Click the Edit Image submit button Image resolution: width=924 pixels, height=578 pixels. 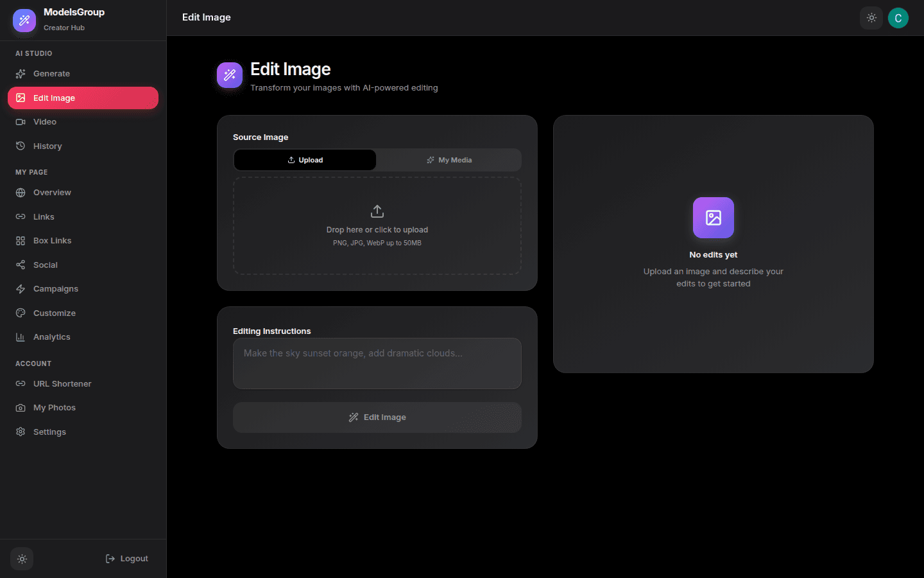pyautogui.click(x=377, y=417)
